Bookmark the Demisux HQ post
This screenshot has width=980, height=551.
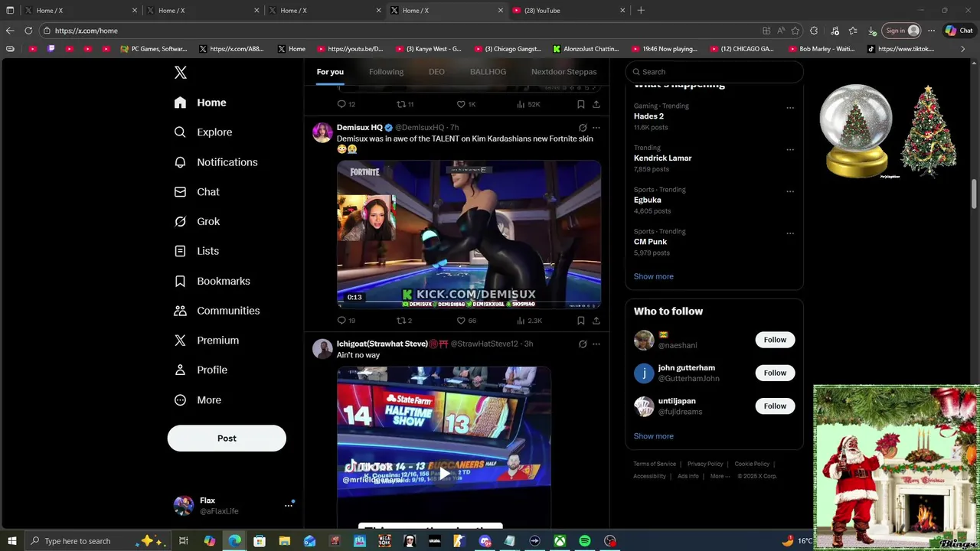[x=581, y=321]
